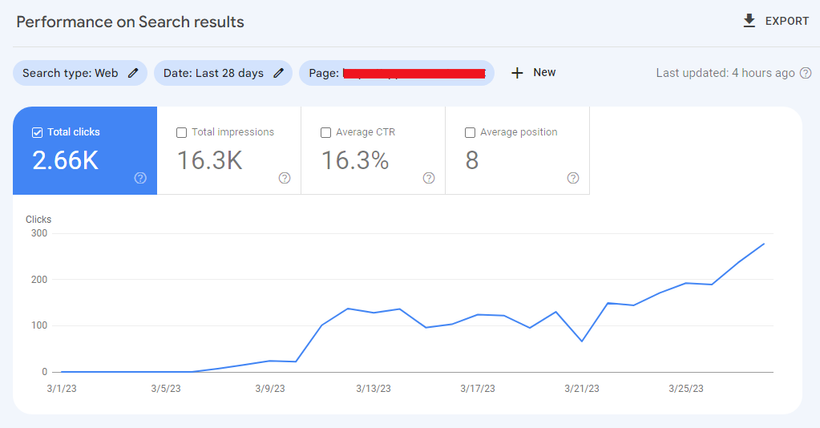The image size is (820, 428).
Task: Enable the Average position checkbox
Action: point(470,132)
